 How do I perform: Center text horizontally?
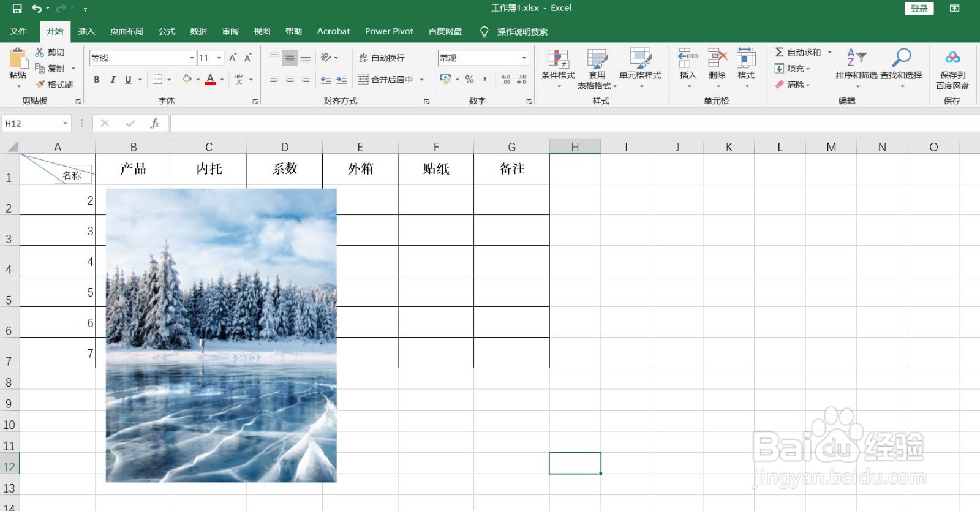tap(290, 80)
